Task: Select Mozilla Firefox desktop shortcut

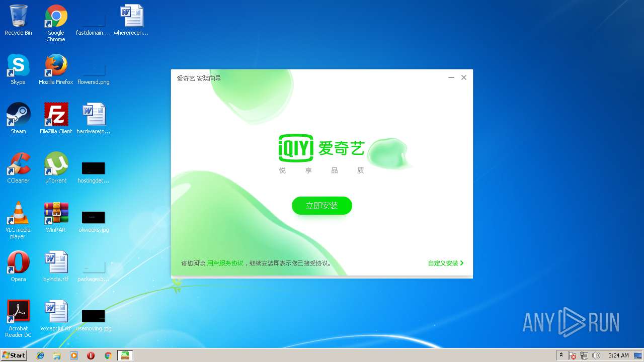Action: pos(56,69)
